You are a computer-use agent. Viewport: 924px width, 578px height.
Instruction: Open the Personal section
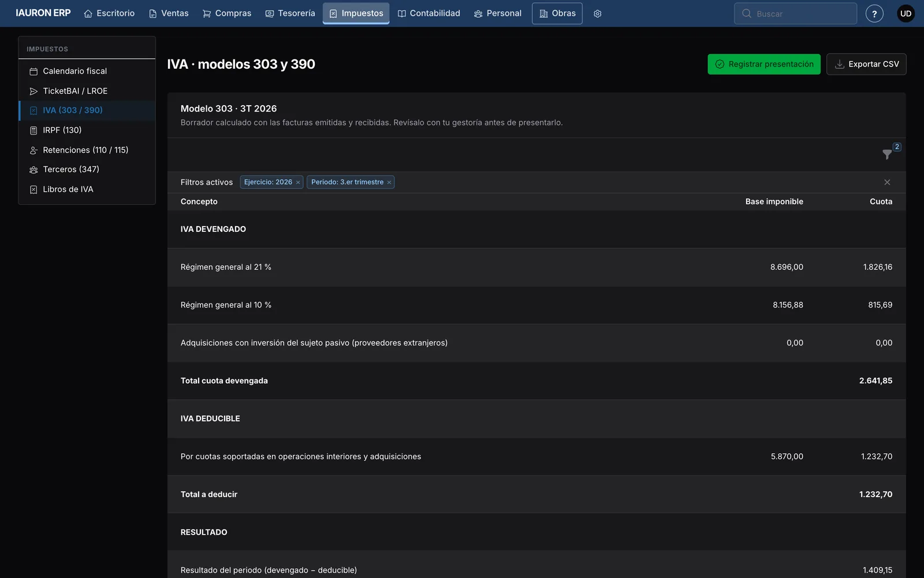(498, 13)
